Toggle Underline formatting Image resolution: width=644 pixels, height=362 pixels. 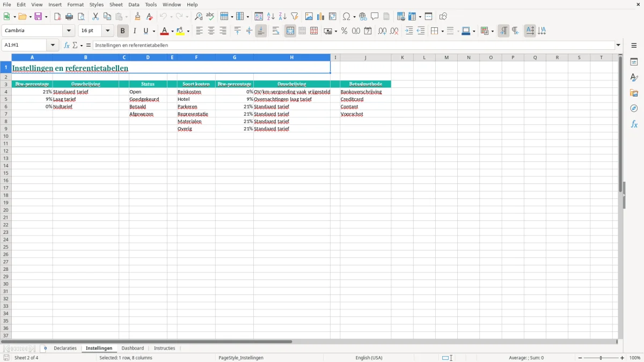145,31
